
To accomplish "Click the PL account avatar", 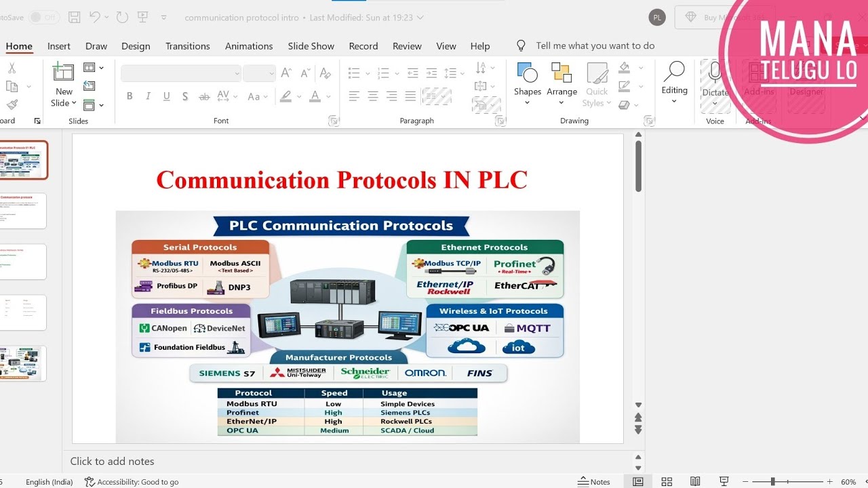I will 657,18.
